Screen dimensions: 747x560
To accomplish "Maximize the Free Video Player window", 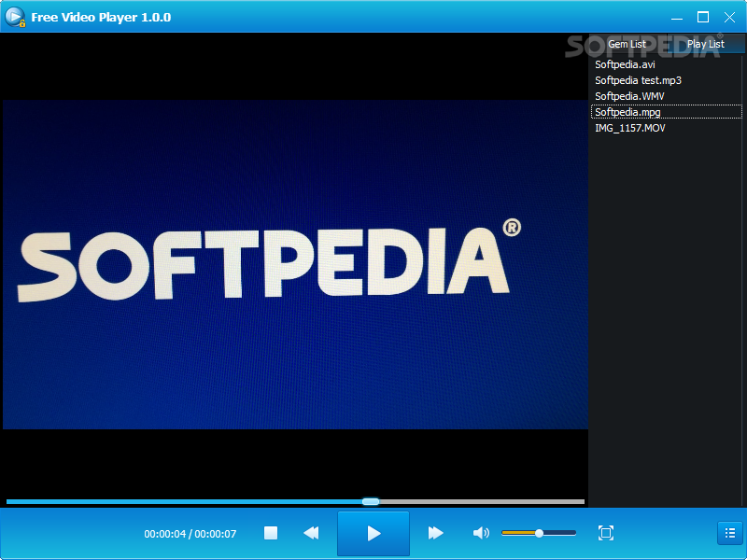I will [703, 18].
